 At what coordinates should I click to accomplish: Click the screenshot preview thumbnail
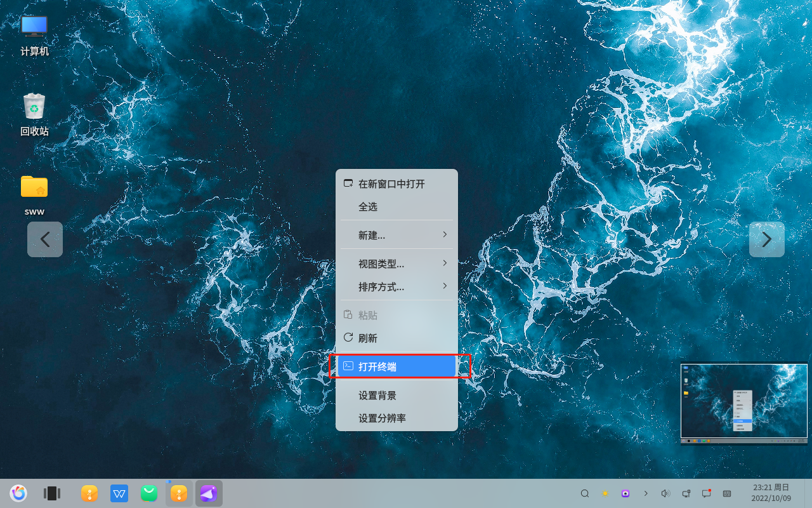click(744, 403)
